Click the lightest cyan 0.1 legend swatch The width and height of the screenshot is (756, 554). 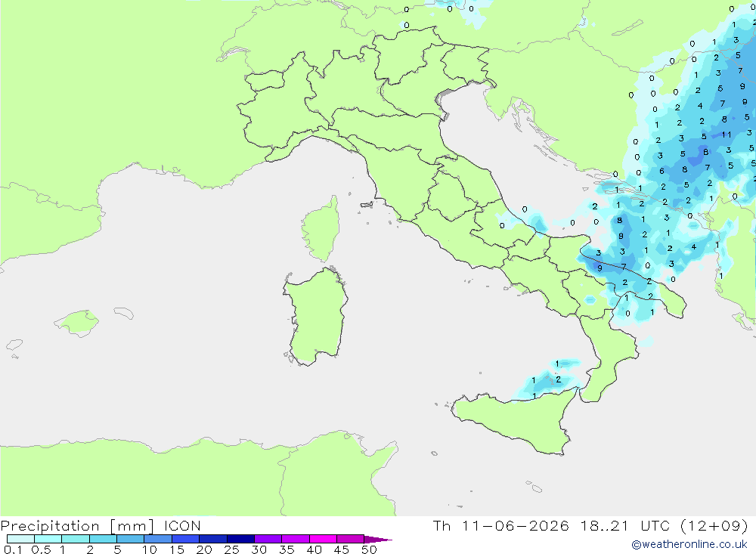20,539
